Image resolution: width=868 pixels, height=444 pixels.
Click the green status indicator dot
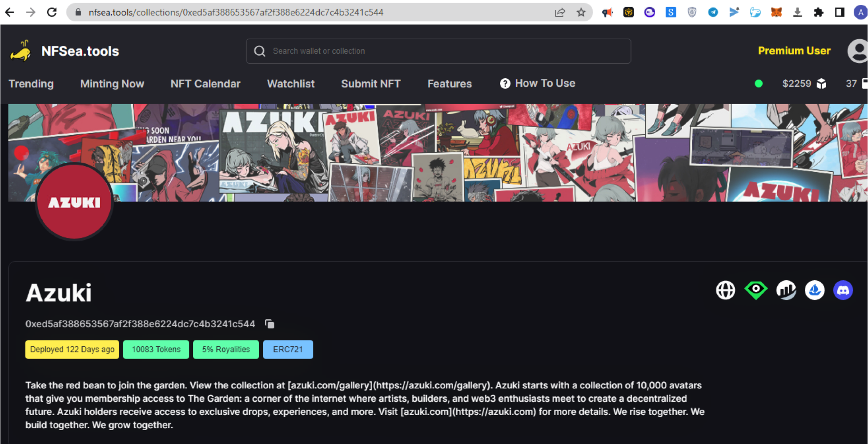coord(759,84)
